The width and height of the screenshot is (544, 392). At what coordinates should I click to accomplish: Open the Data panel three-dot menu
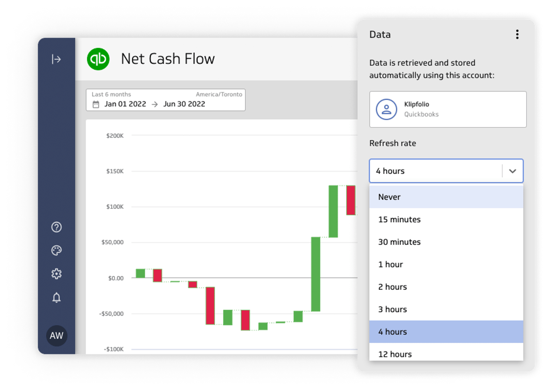click(517, 34)
